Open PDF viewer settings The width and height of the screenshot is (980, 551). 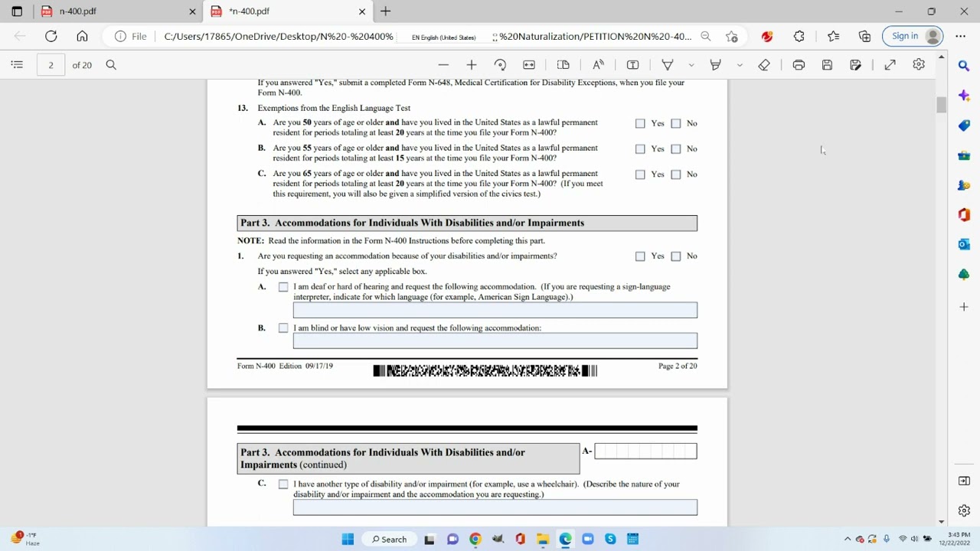[919, 65]
